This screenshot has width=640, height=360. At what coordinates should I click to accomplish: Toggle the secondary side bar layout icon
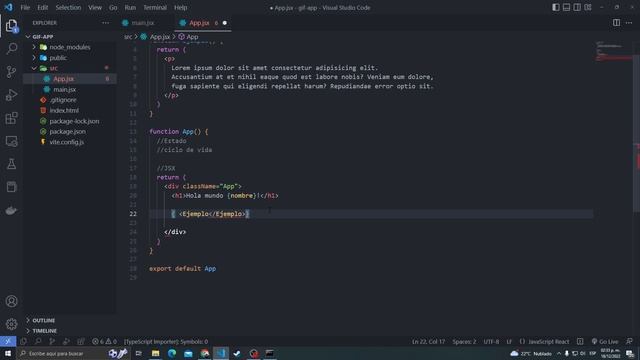point(577,7)
